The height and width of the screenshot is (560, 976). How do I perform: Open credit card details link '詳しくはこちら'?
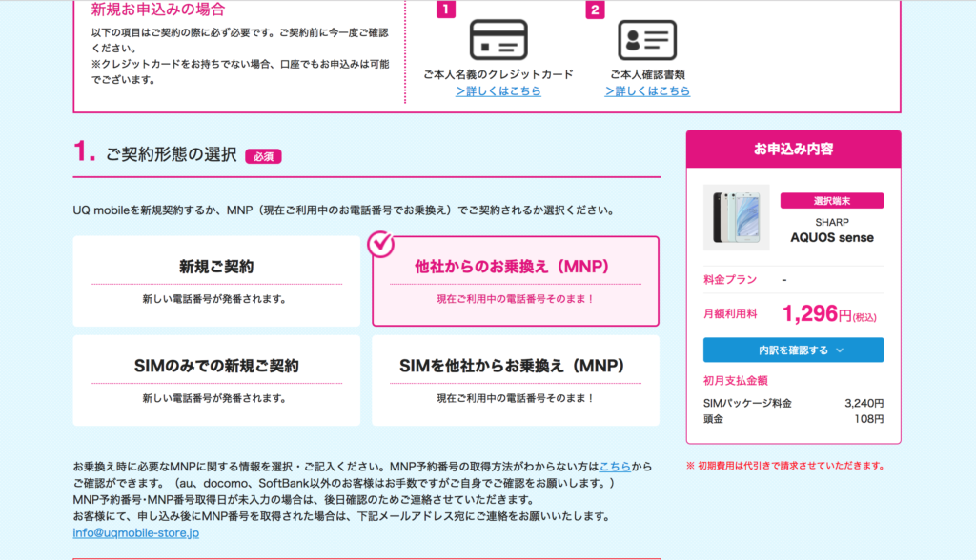click(x=498, y=90)
